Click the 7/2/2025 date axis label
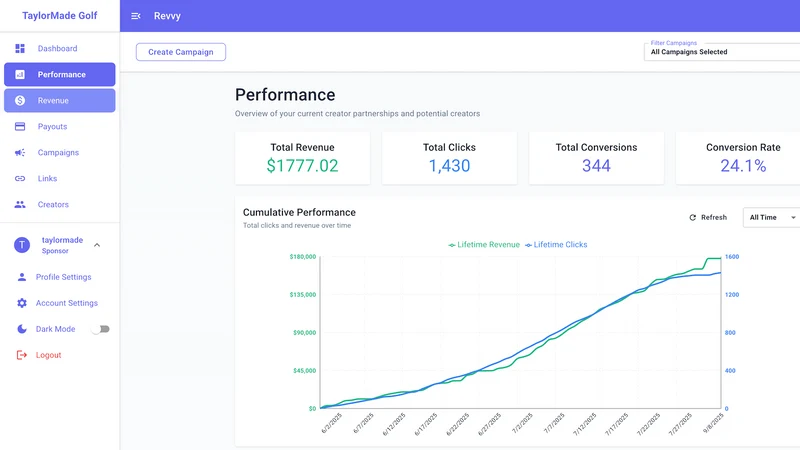Viewport: 800px width, 450px height. (522, 423)
